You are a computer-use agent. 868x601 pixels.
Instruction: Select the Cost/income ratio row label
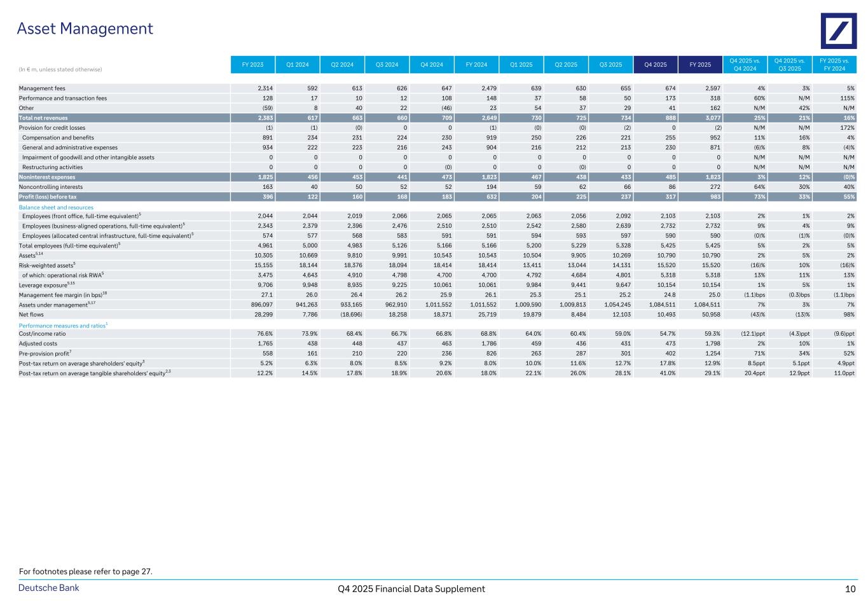[x=43, y=334]
